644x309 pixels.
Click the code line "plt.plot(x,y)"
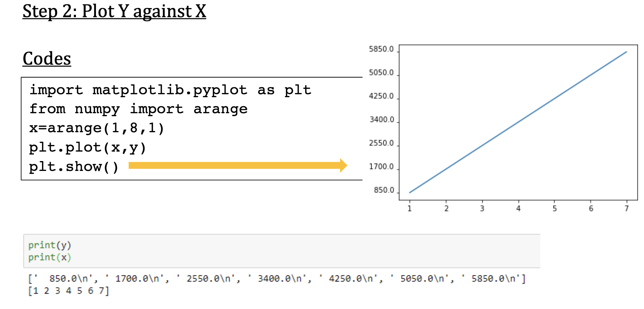88,148
